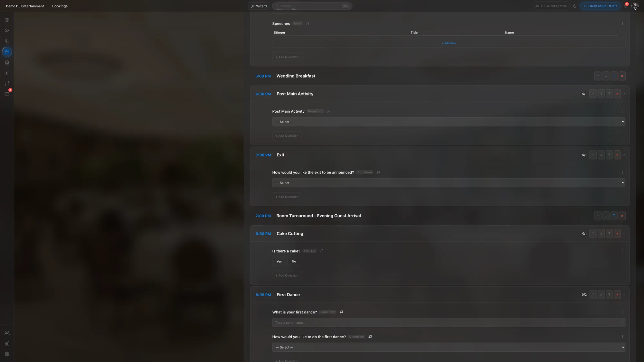Collapse the First Dance section chevron
This screenshot has height=362, width=644.
[x=624, y=295]
